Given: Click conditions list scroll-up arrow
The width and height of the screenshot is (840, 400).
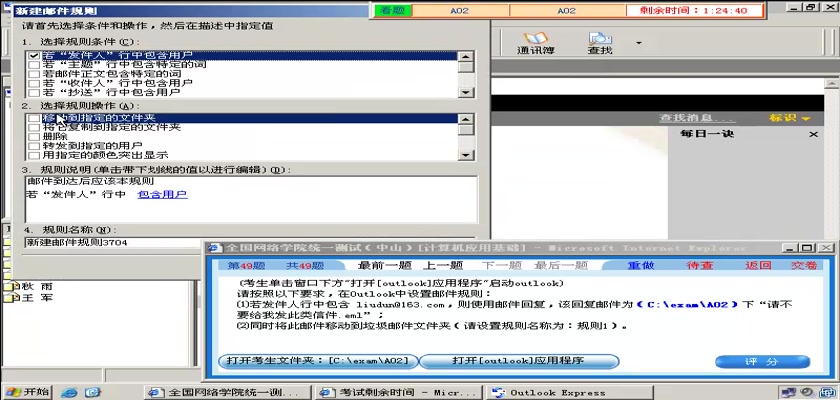Looking at the screenshot, I should pos(466,56).
